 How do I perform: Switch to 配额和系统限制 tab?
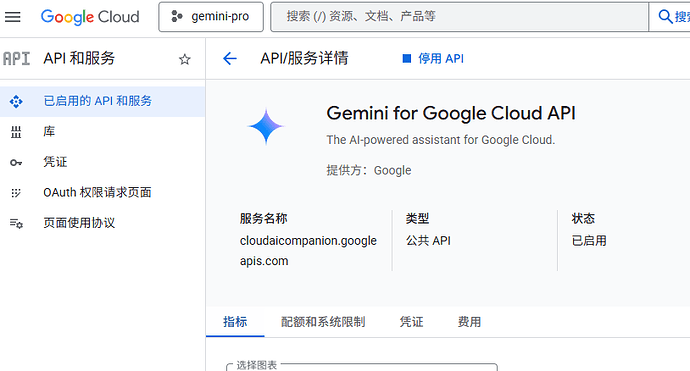(x=323, y=322)
